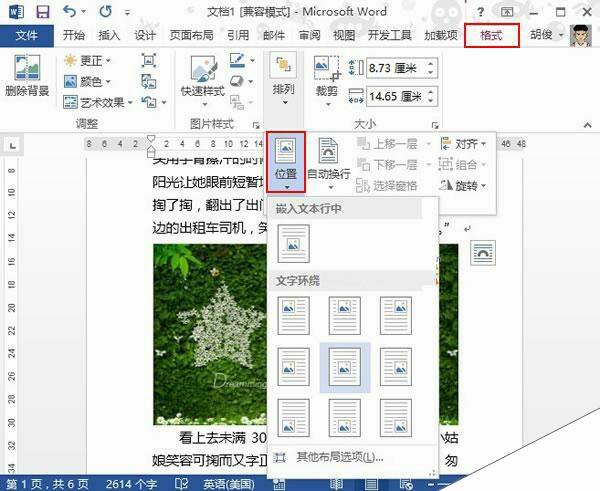The height and width of the screenshot is (491, 600).
Task: Select middle-center text wrapping position
Action: (x=344, y=367)
